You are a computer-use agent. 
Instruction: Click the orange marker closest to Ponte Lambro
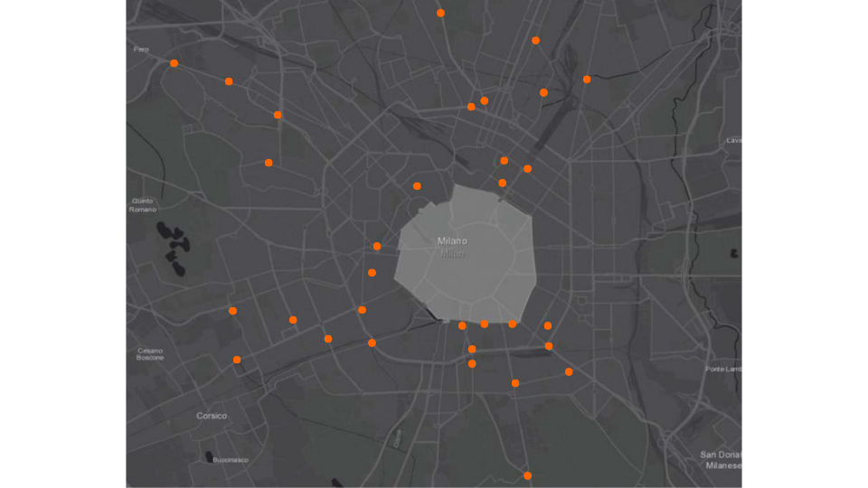point(569,371)
